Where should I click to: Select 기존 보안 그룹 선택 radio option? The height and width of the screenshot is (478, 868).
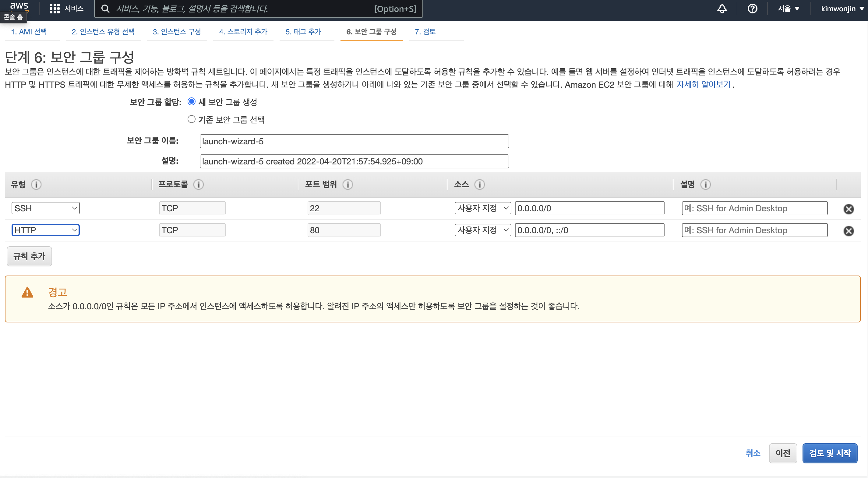[x=191, y=119]
